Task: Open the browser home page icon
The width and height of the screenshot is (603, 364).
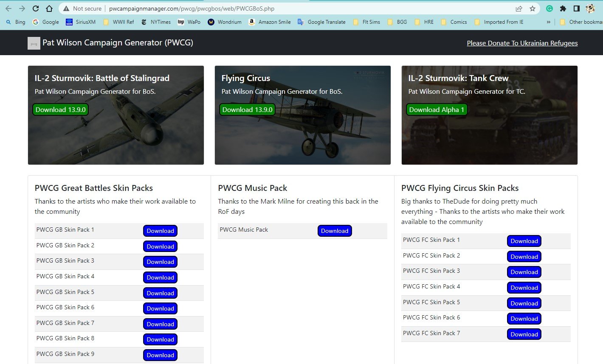Action: pos(49,8)
